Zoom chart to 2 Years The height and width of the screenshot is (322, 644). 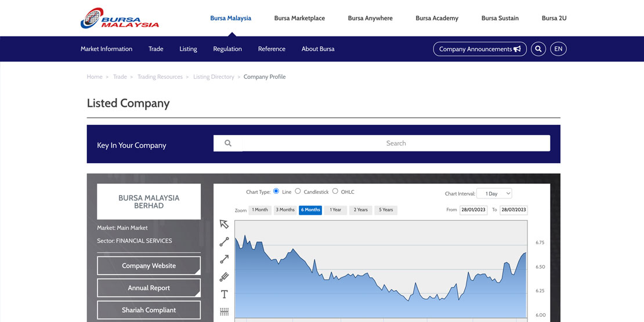[361, 210]
